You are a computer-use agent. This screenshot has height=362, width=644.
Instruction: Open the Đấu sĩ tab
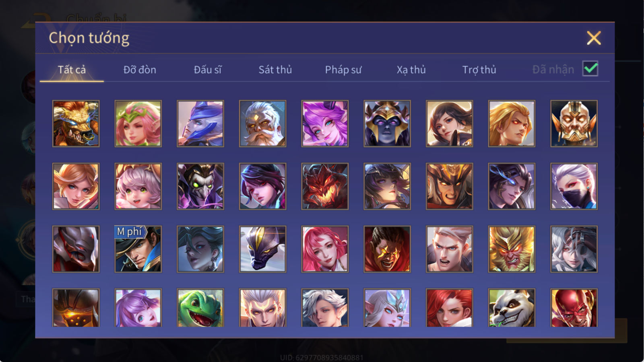pyautogui.click(x=208, y=70)
